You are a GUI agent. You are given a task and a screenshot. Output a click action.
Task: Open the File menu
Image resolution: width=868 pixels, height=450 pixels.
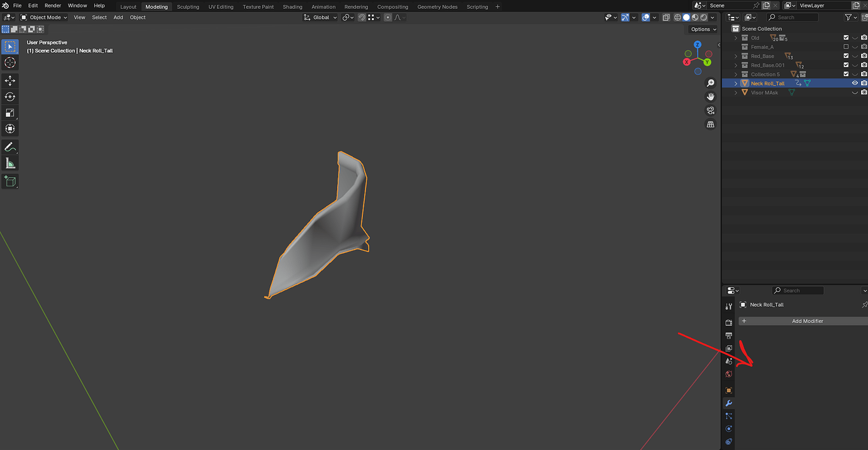(17, 6)
